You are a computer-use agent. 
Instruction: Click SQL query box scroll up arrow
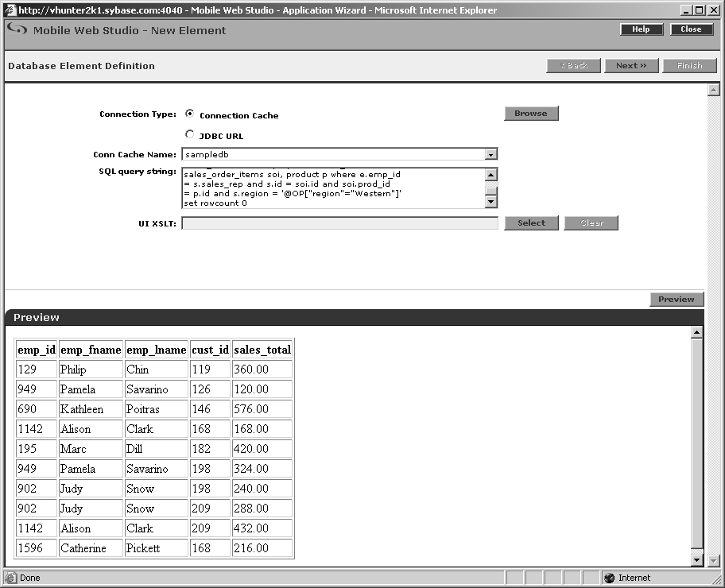[491, 174]
